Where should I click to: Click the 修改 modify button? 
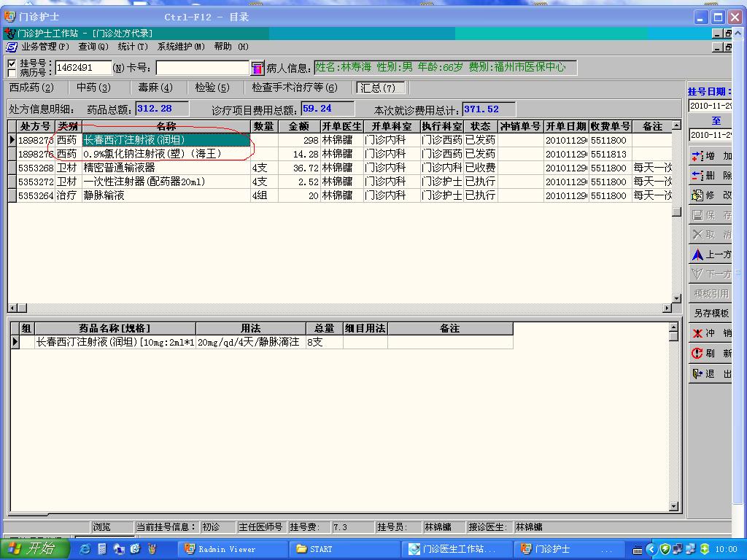(x=711, y=195)
